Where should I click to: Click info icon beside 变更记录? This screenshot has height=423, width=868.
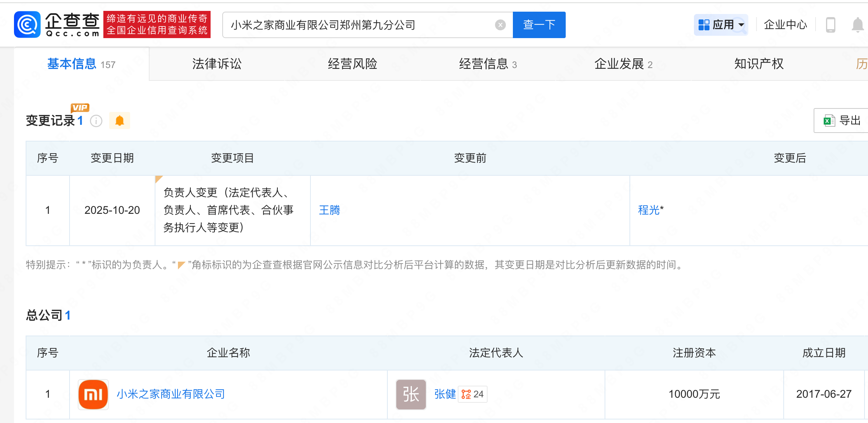pyautogui.click(x=96, y=121)
